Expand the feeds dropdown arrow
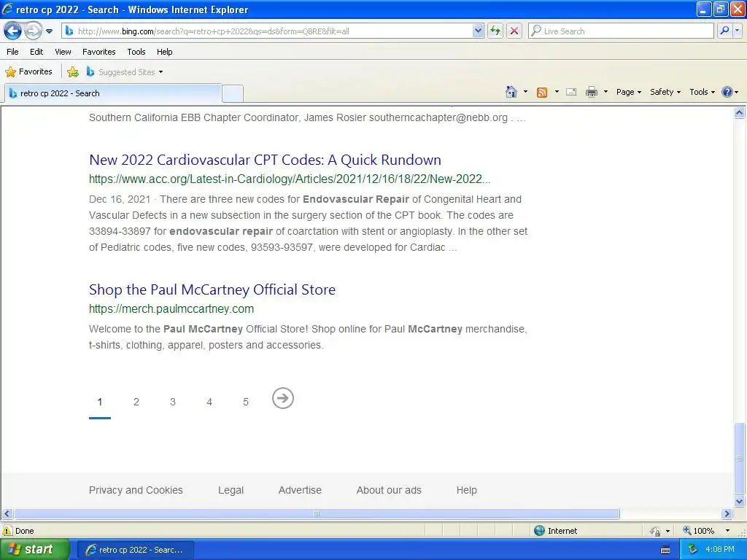This screenshot has width=747, height=560. [557, 92]
